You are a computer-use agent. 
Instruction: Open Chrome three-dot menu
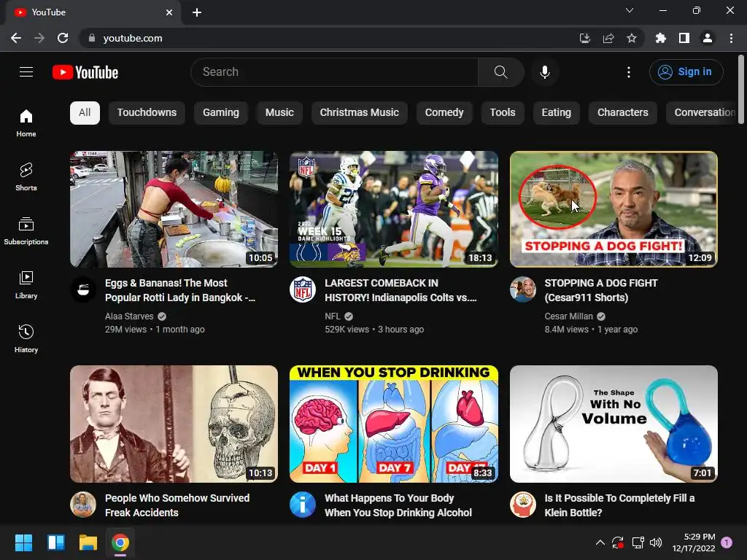pyautogui.click(x=731, y=38)
